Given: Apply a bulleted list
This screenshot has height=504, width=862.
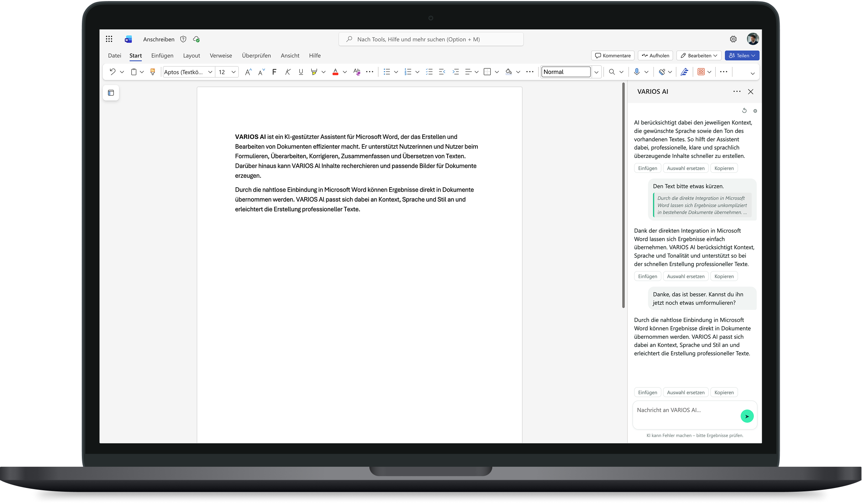Looking at the screenshot, I should [387, 72].
